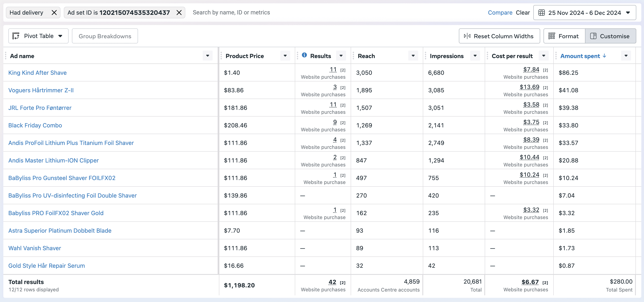Open the Black Friday Combo ad

tap(35, 125)
